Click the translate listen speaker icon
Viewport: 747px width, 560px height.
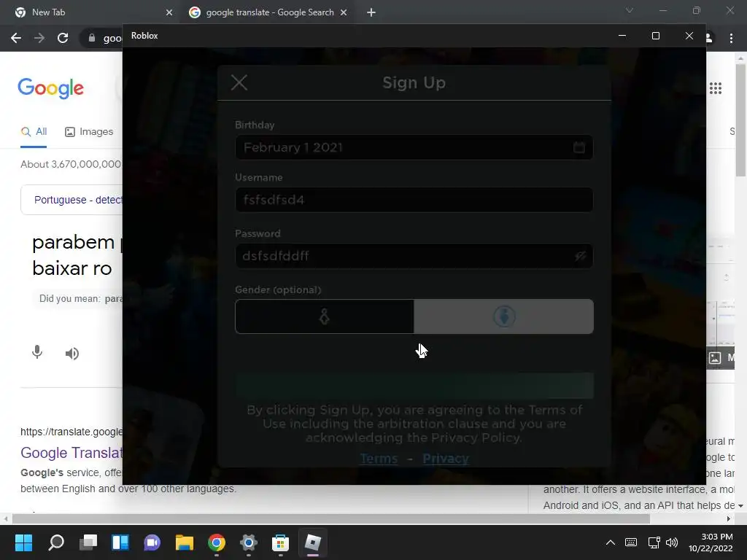click(72, 354)
